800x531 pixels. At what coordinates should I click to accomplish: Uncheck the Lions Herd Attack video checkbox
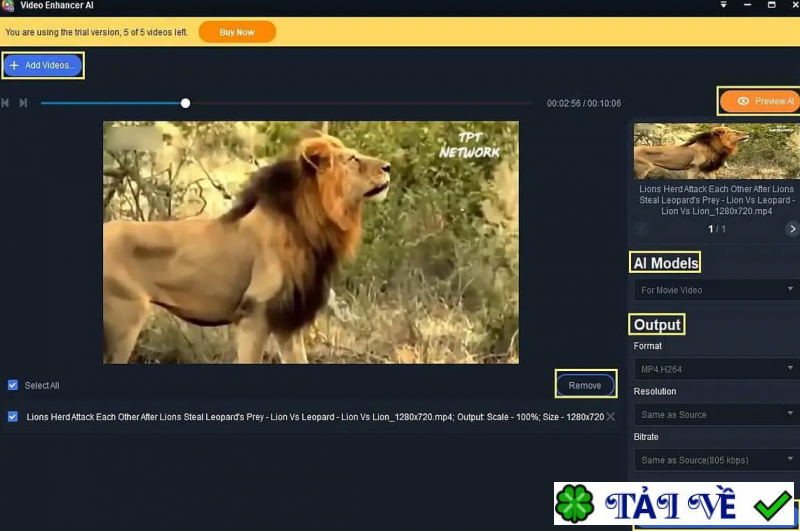(x=13, y=417)
